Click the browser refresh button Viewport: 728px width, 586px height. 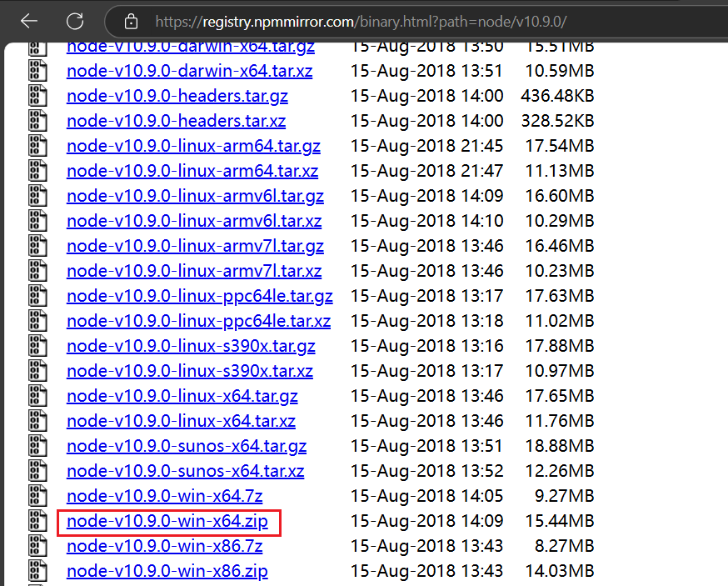[75, 21]
